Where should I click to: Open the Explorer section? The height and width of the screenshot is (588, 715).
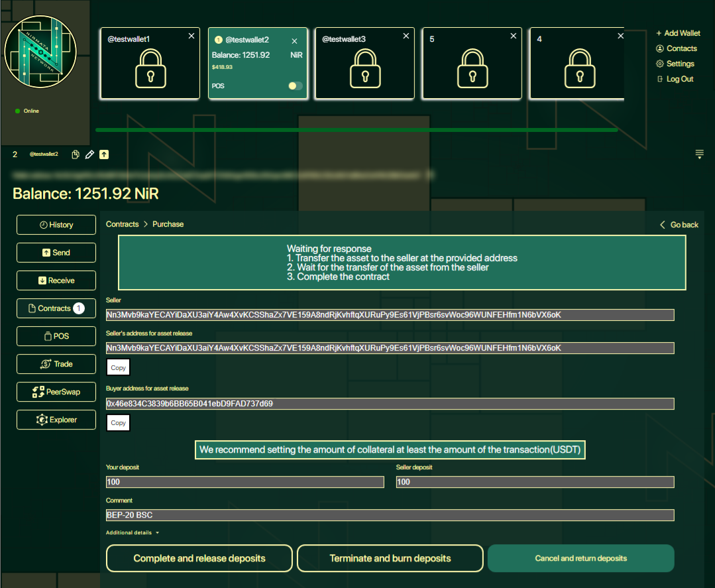56,420
